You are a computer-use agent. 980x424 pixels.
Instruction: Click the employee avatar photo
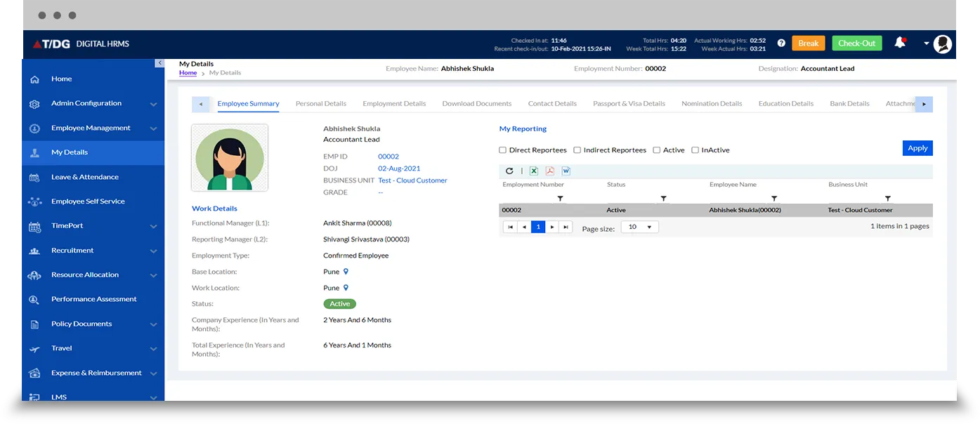(x=230, y=159)
